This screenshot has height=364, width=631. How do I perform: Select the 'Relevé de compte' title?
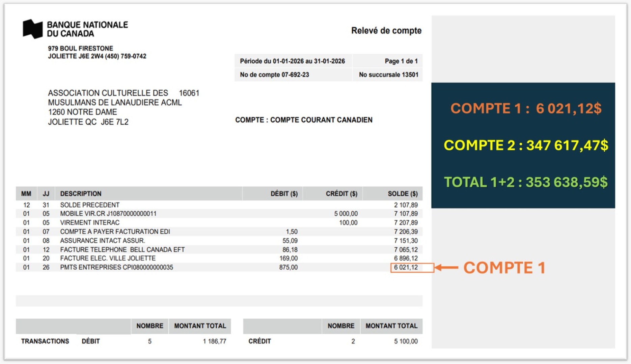tap(386, 31)
